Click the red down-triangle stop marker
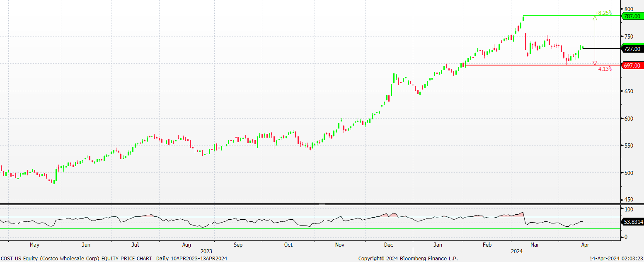This screenshot has width=644, height=262. click(x=595, y=63)
